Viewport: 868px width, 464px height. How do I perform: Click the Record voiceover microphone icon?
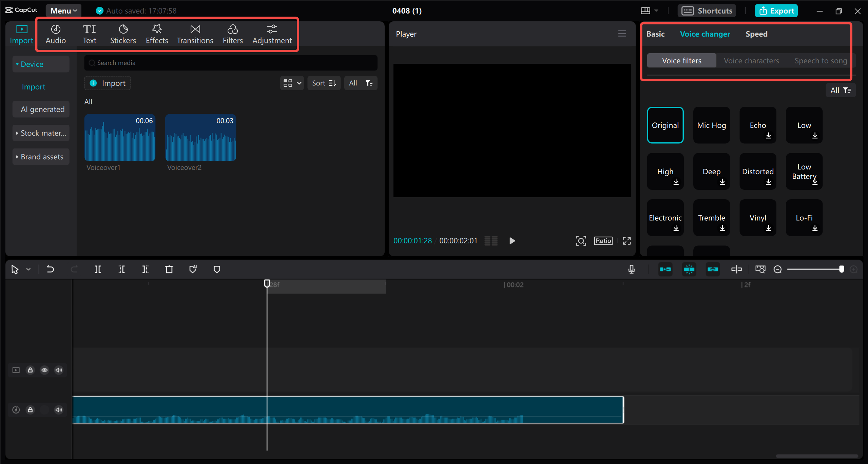click(x=631, y=269)
